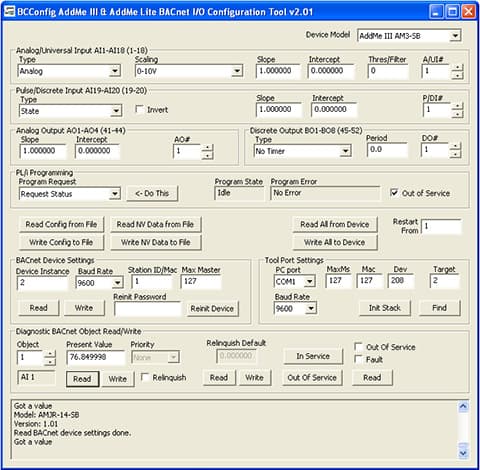Uncheck the PL/i Out of Service checkbox

(394, 193)
